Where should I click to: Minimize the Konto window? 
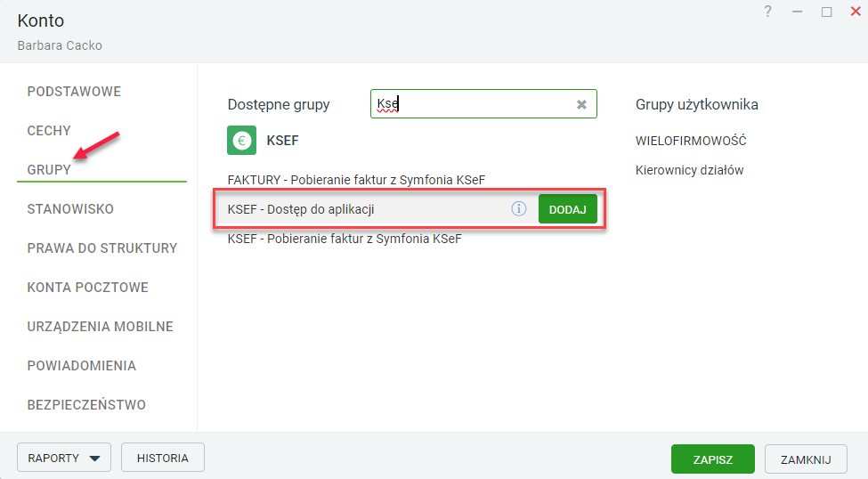797,12
